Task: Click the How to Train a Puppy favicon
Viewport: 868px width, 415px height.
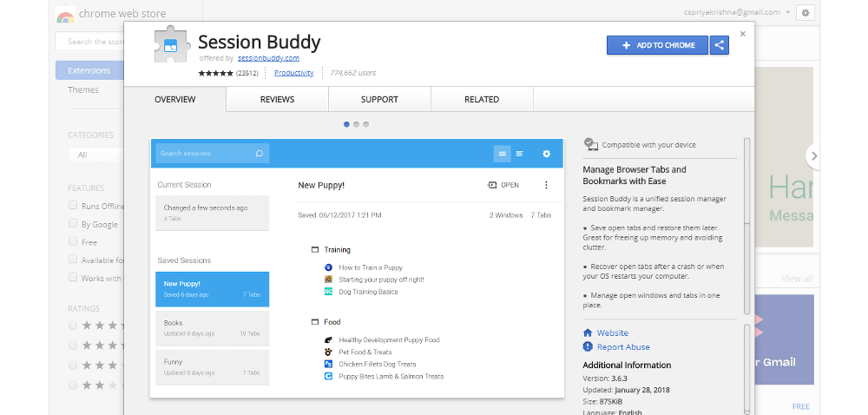Action: 328,267
